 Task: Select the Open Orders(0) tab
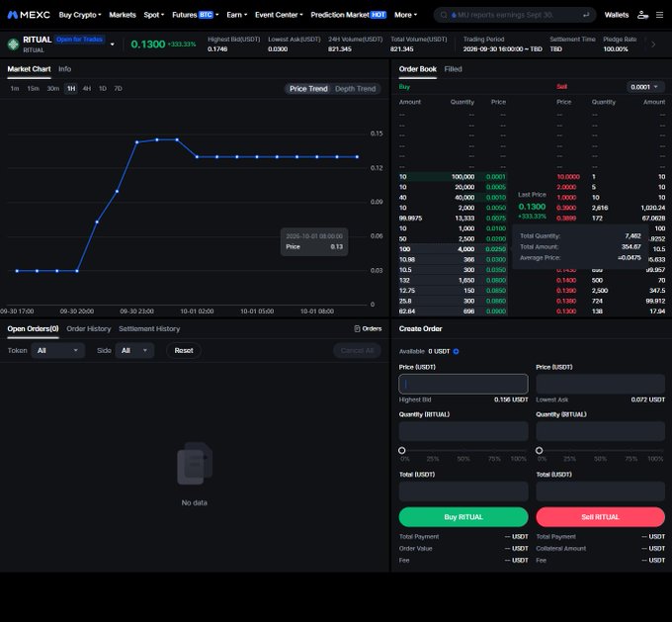coord(33,328)
